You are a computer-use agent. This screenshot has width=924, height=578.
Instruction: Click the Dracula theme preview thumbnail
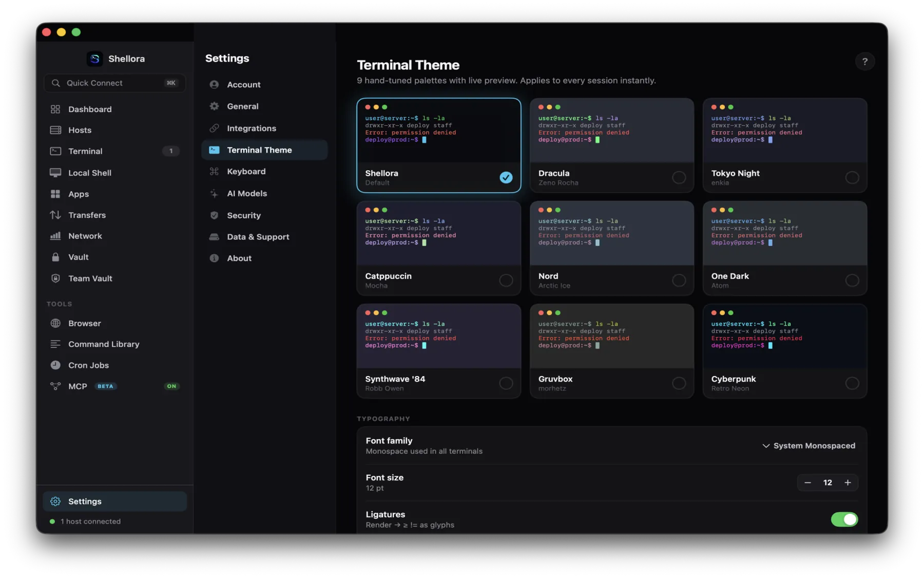point(611,130)
